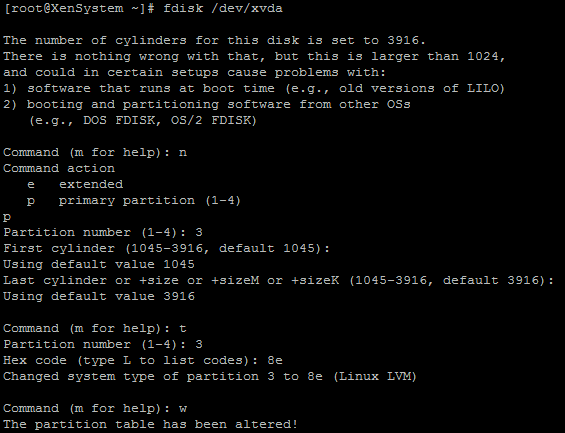
Task: Click the 'primary partition (1-4)' option line
Action: click(134, 201)
